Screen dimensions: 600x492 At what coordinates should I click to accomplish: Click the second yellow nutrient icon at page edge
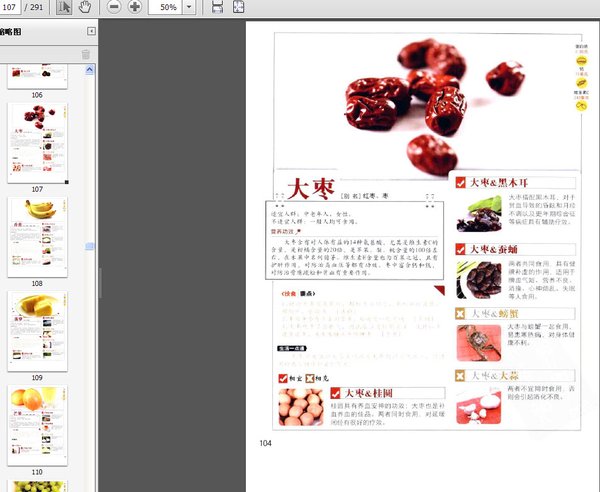[x=582, y=83]
